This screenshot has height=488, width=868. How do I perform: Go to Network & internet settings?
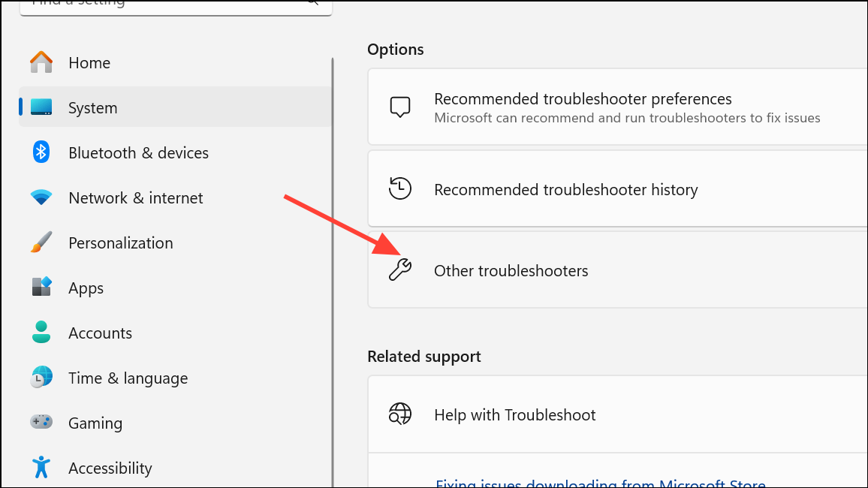point(136,197)
